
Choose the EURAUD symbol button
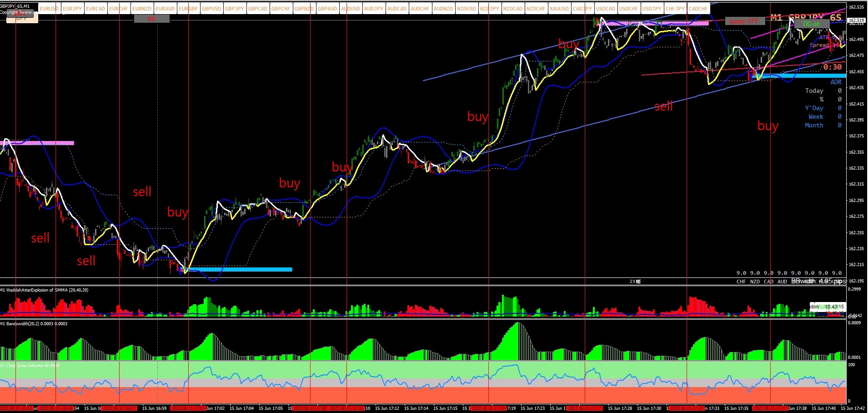(x=166, y=9)
